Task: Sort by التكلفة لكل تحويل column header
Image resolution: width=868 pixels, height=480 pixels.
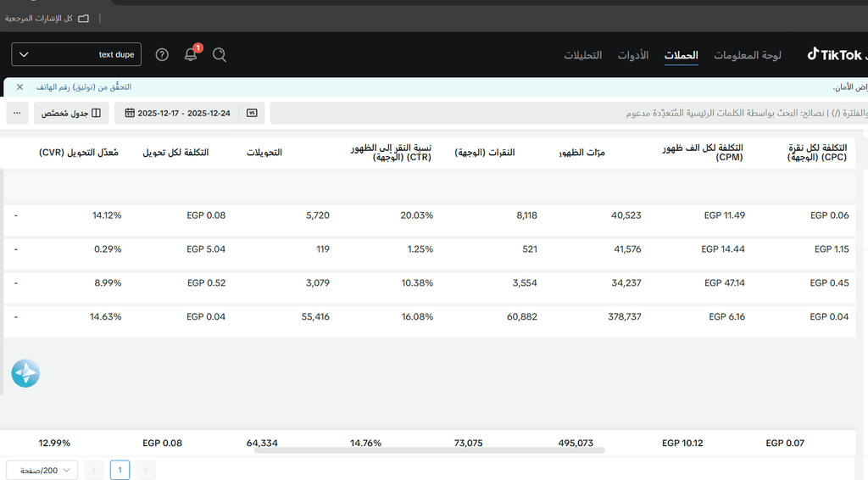Action: click(175, 153)
